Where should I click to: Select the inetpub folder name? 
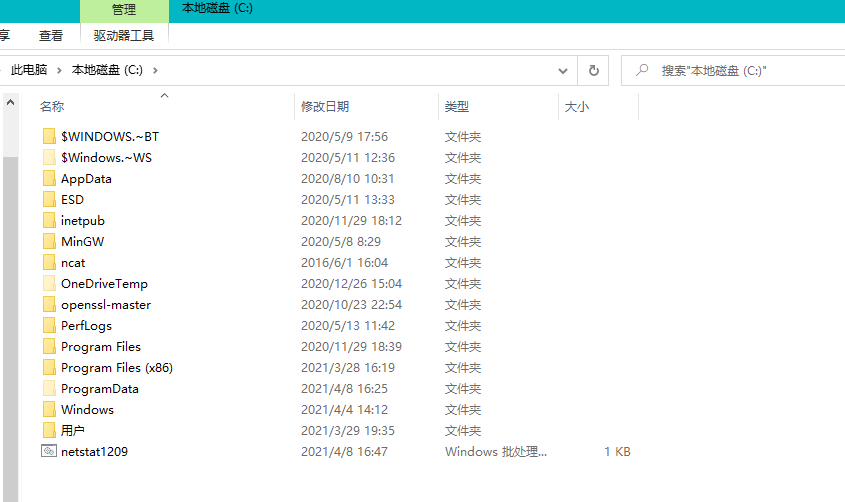tap(82, 221)
